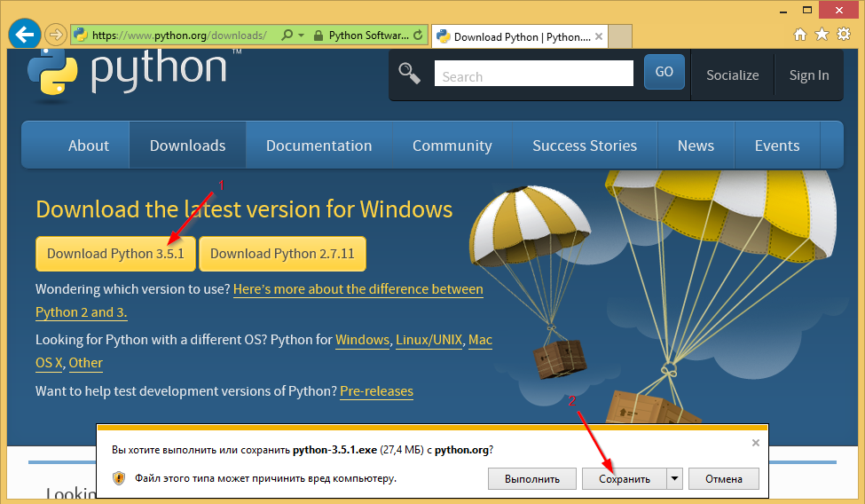Refresh the page with reload icon

(x=418, y=35)
